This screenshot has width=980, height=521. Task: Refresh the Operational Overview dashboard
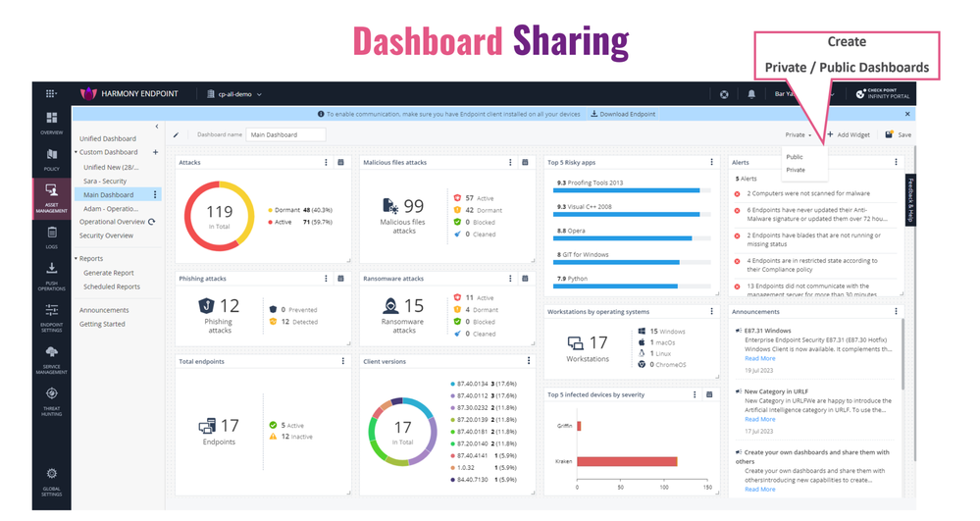pos(152,222)
